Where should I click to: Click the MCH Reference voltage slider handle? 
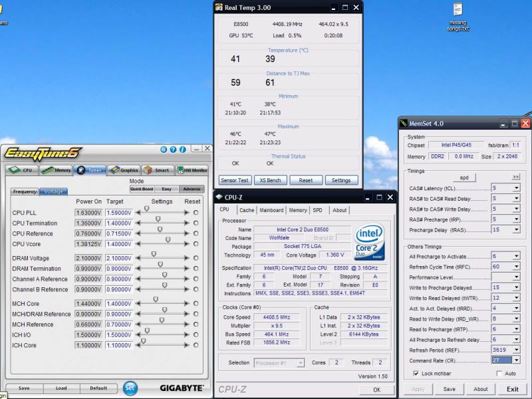[x=162, y=321]
